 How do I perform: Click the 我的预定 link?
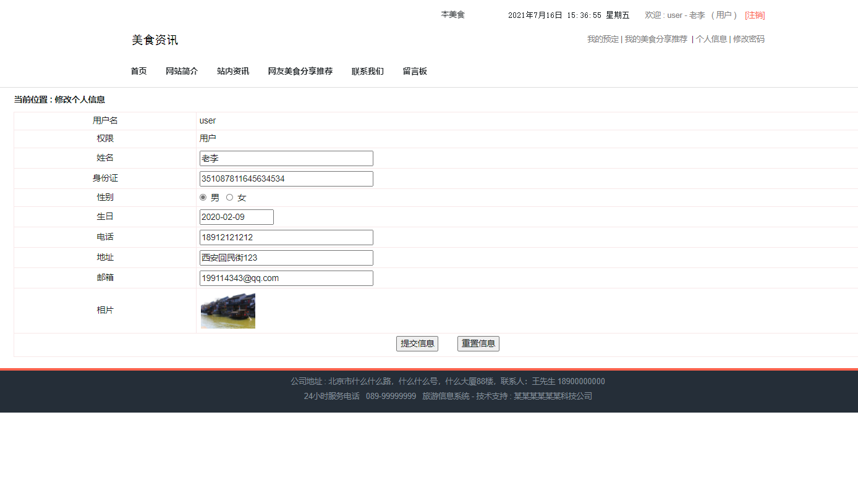coord(602,39)
